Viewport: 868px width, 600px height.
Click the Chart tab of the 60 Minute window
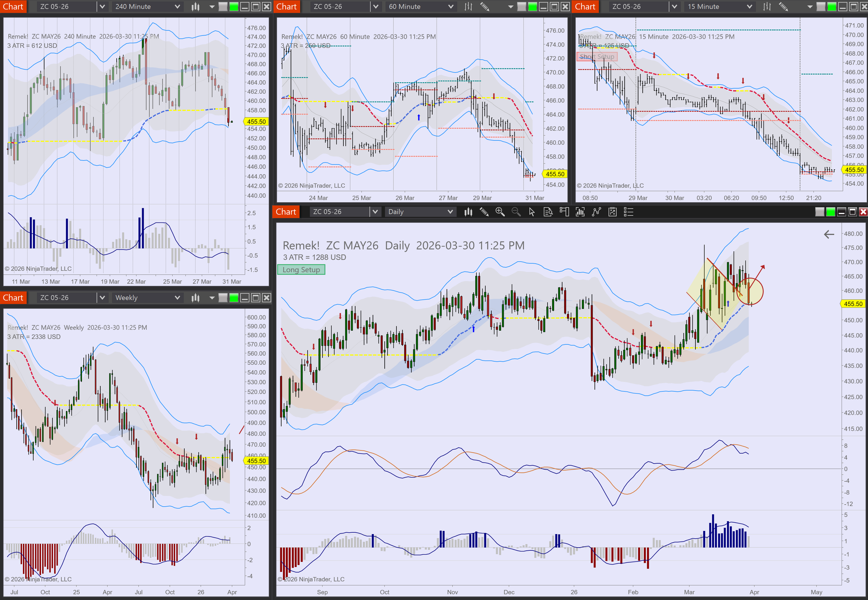[x=286, y=7]
